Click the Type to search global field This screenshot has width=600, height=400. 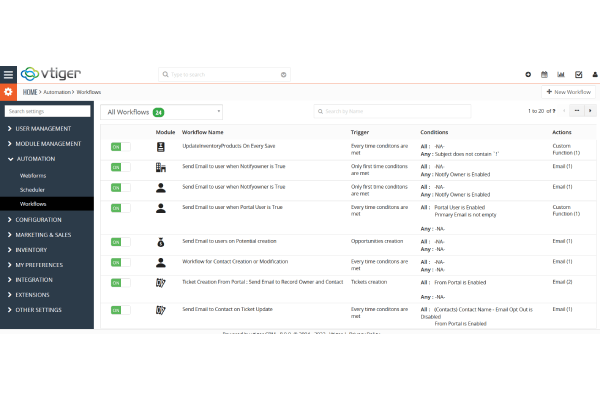pyautogui.click(x=225, y=74)
